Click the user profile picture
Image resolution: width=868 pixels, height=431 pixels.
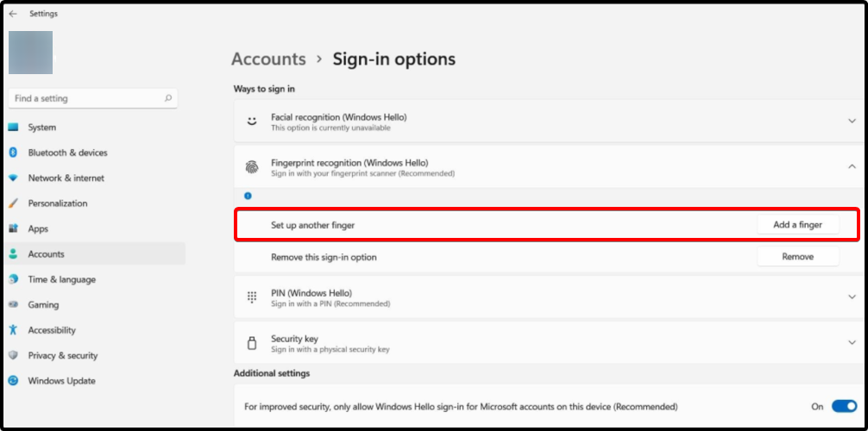pos(31,53)
